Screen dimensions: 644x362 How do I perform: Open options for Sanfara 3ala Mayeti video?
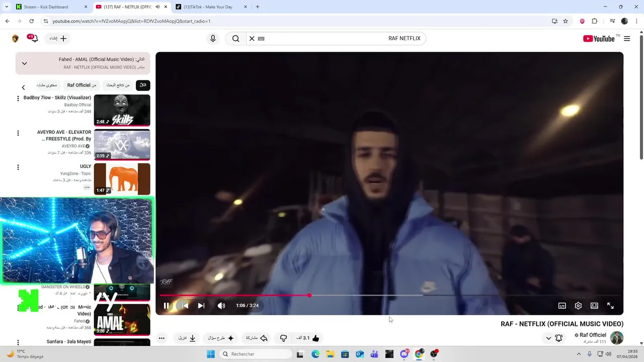tap(18, 342)
